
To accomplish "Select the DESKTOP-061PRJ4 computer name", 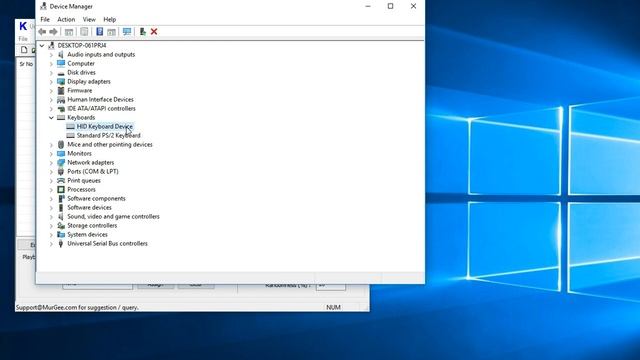I will (82, 45).
